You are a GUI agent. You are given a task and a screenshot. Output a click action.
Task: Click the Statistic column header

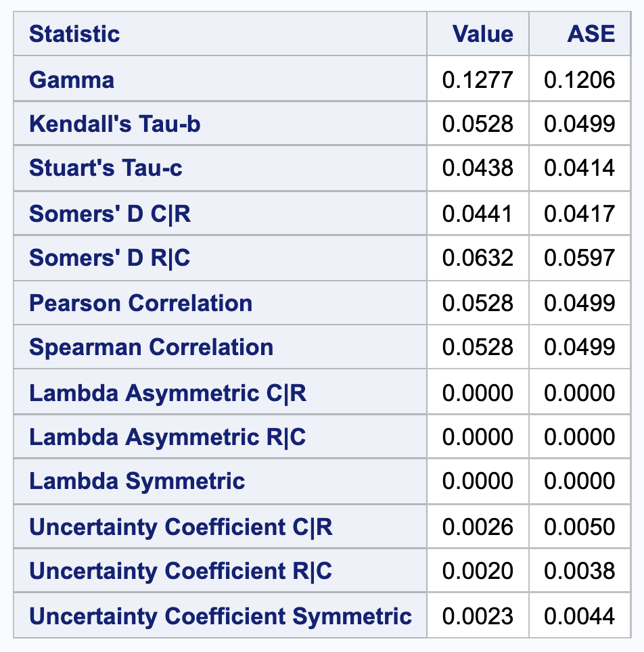tap(74, 34)
